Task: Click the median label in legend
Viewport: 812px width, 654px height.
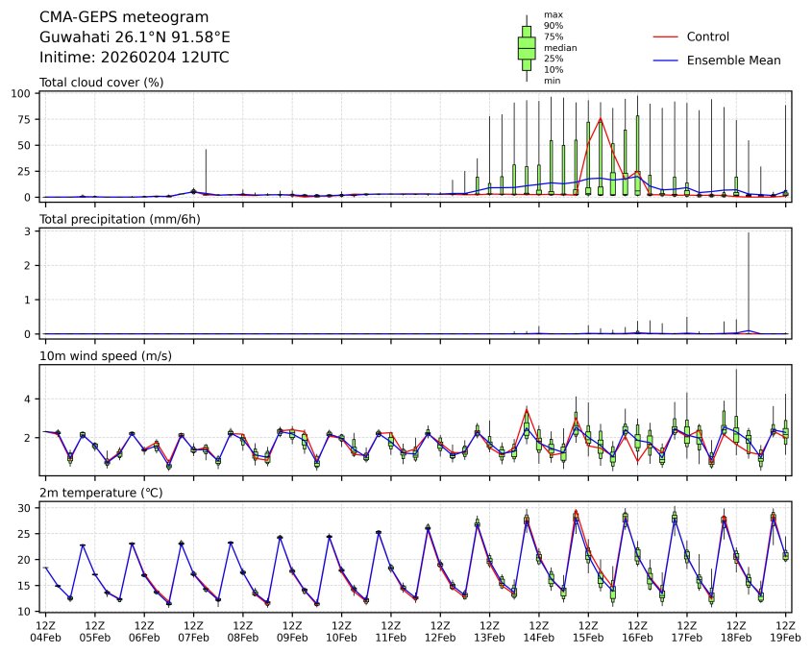Action: [x=560, y=47]
